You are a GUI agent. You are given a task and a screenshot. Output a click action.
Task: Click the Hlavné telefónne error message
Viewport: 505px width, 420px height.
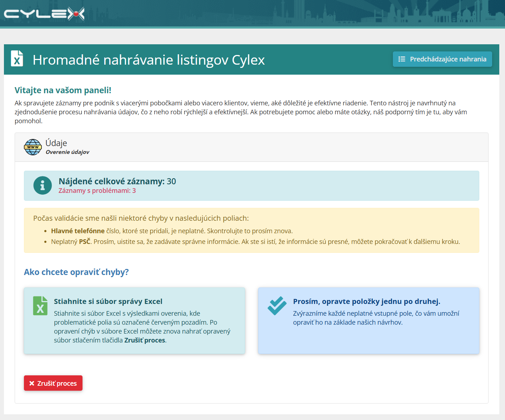(172, 231)
